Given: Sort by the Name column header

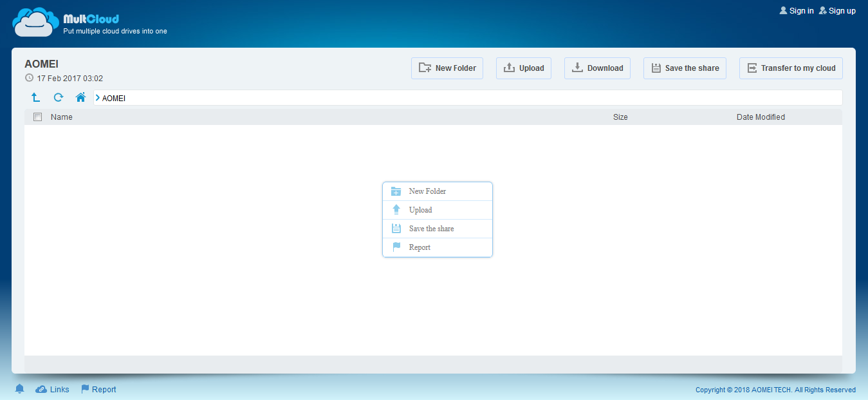Looking at the screenshot, I should pyautogui.click(x=62, y=117).
